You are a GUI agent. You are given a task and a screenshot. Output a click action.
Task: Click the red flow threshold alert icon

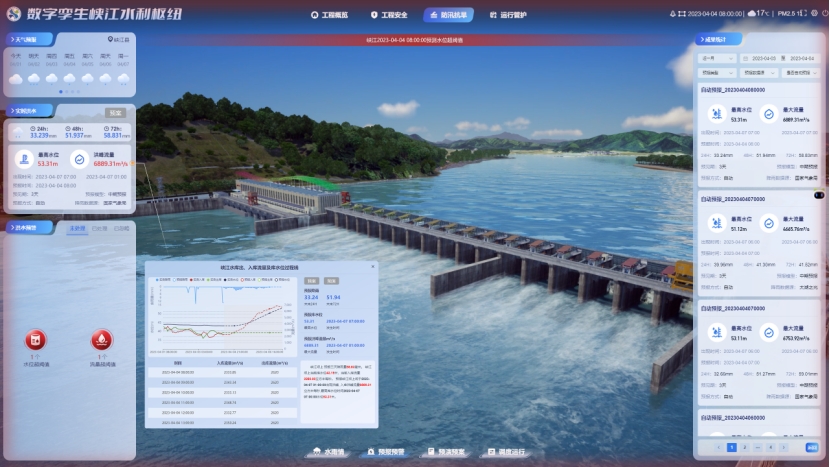pos(102,340)
